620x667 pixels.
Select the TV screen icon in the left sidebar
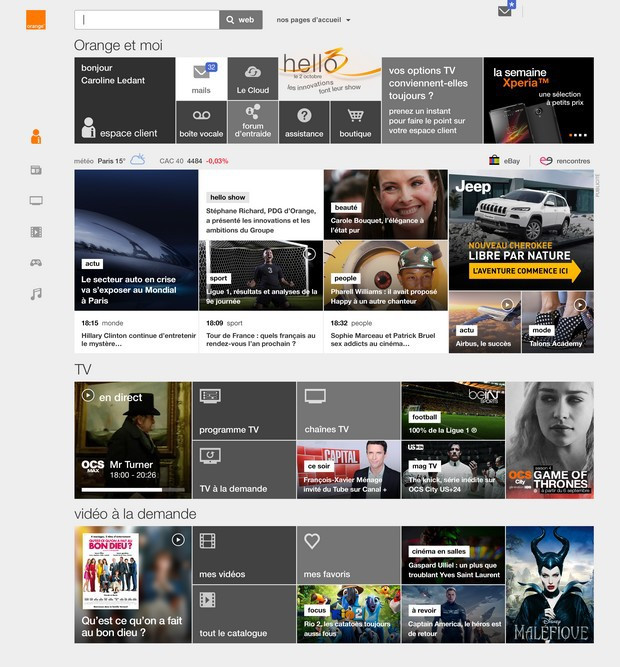[36, 201]
